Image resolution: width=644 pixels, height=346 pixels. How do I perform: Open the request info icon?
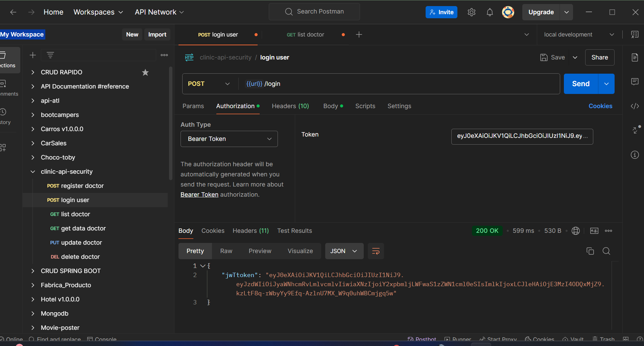click(635, 155)
